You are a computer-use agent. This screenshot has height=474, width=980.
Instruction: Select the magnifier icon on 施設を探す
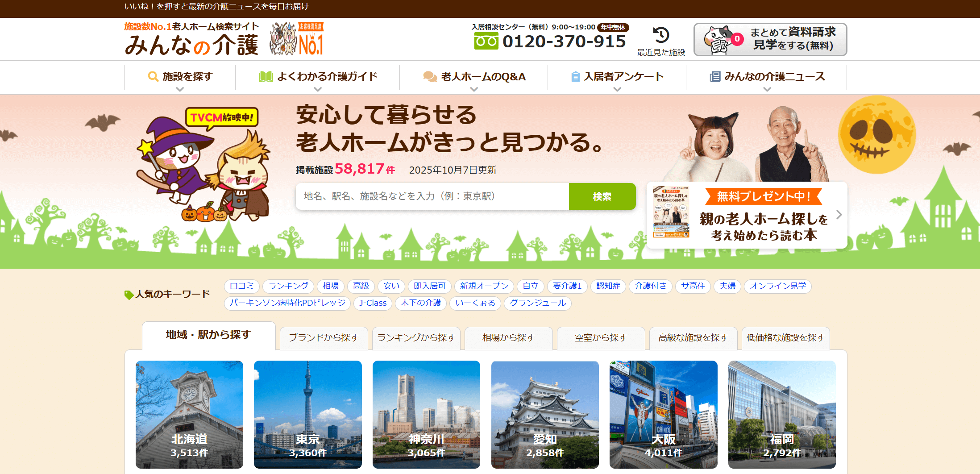click(153, 76)
